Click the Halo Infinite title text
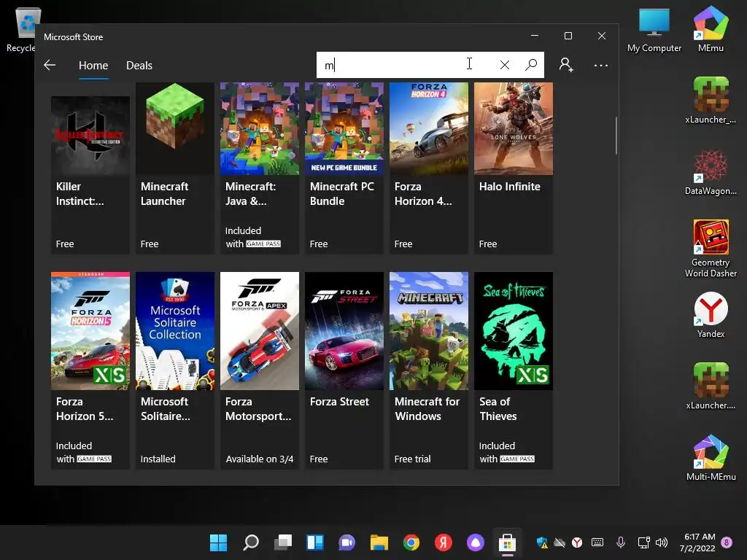 tap(510, 187)
